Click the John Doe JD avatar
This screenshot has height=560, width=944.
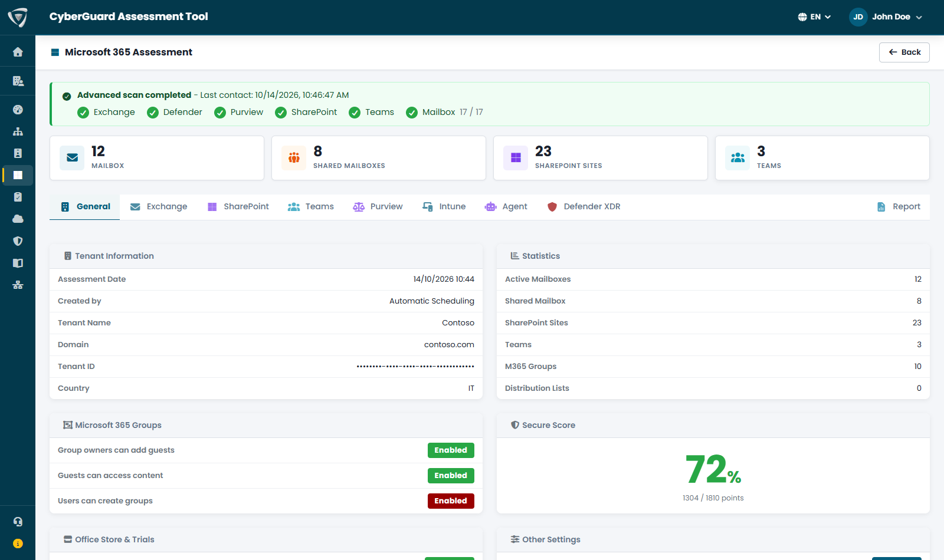858,17
